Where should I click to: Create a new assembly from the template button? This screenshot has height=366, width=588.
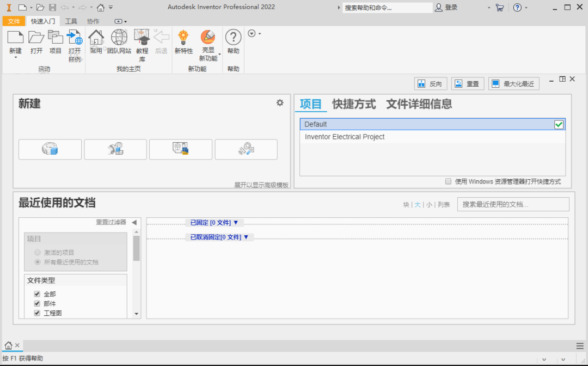tap(115, 149)
